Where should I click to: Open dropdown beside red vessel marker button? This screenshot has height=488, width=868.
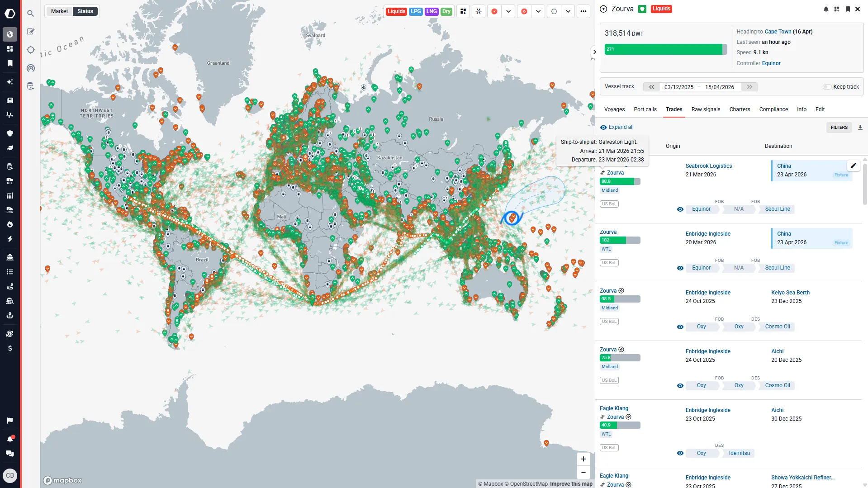click(508, 11)
